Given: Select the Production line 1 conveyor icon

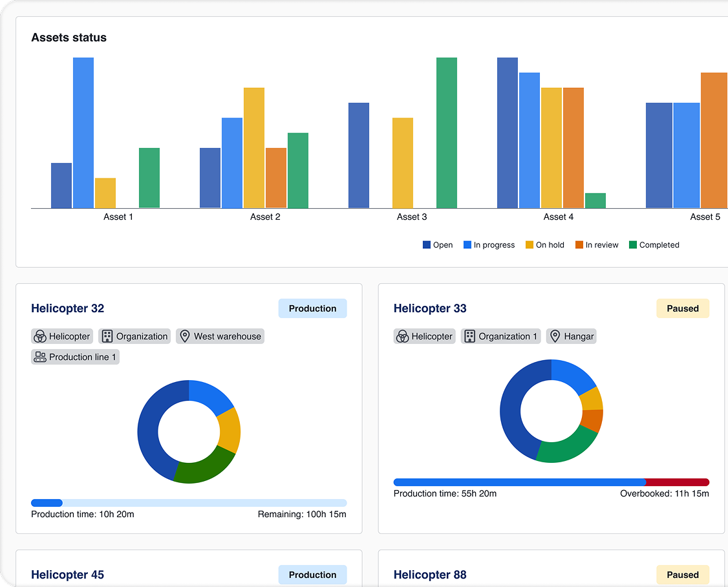Looking at the screenshot, I should pyautogui.click(x=39, y=357).
